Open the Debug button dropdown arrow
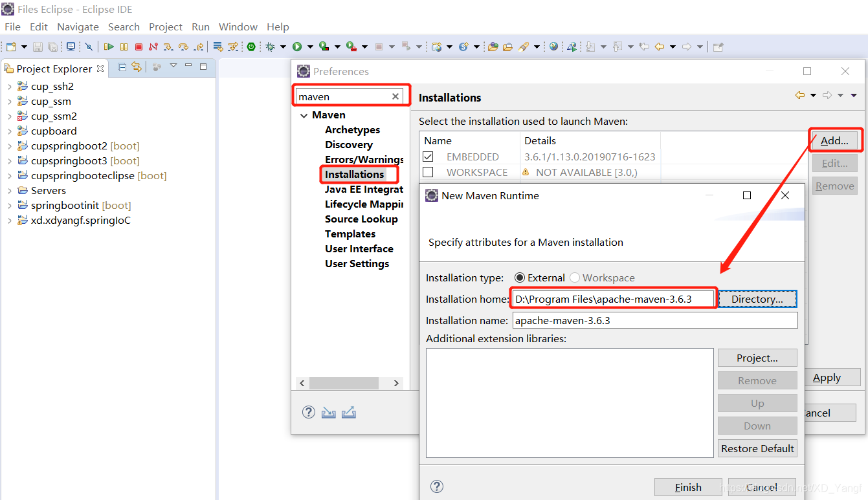 pyautogui.click(x=283, y=47)
